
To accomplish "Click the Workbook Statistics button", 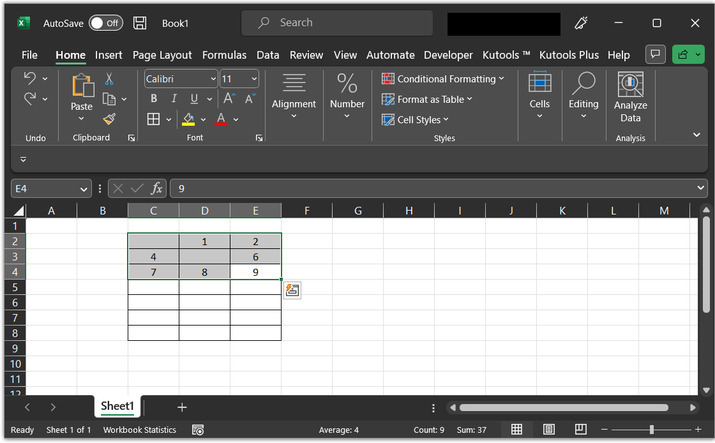I will [139, 430].
